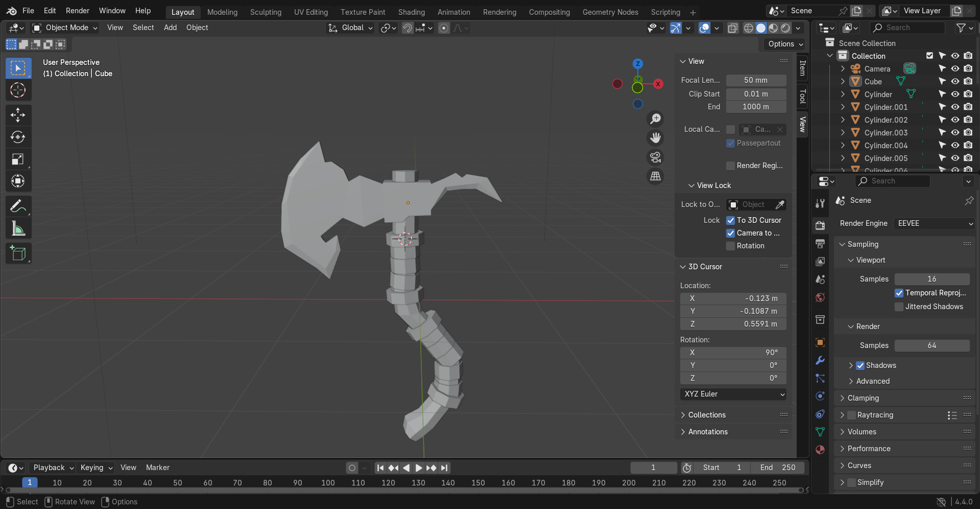Open the Render menu
Image resolution: width=980 pixels, height=509 pixels.
click(x=77, y=10)
